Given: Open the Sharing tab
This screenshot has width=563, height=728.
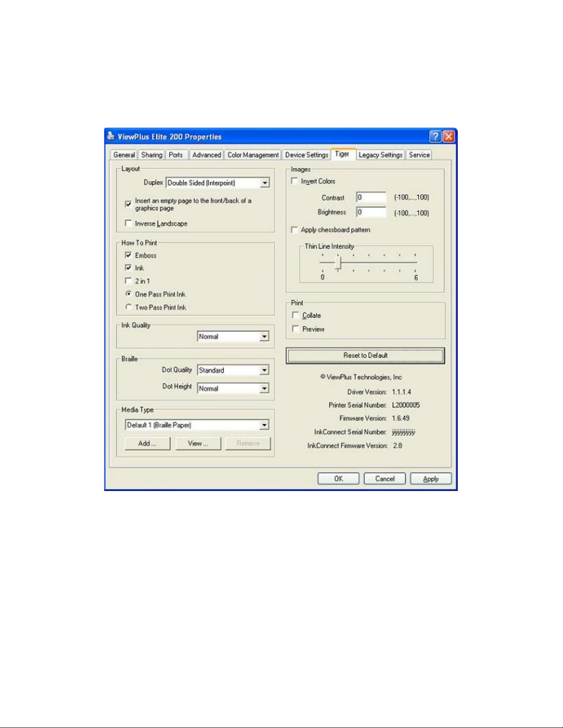Looking at the screenshot, I should pos(152,155).
